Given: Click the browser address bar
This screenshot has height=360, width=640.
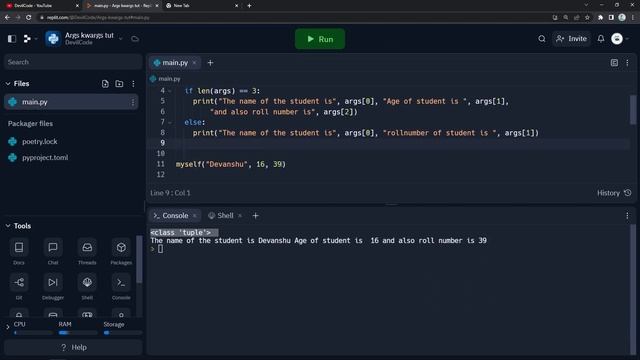Looking at the screenshot, I should click(294, 18).
